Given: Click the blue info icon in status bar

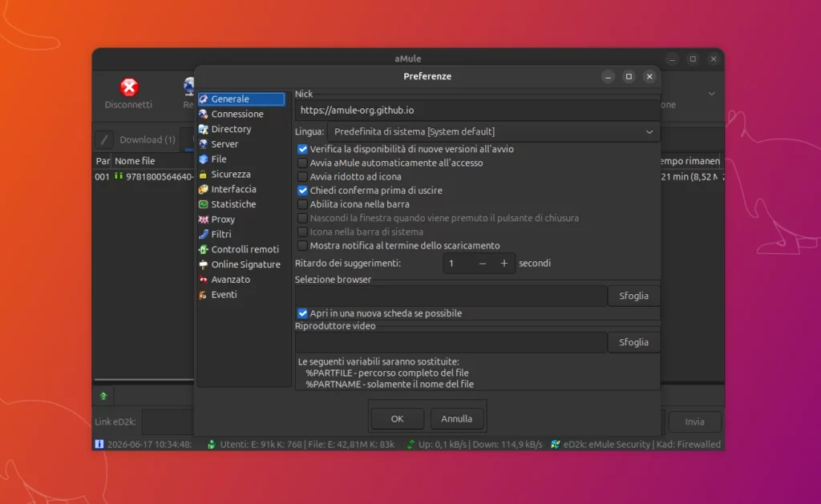Looking at the screenshot, I should (x=99, y=444).
